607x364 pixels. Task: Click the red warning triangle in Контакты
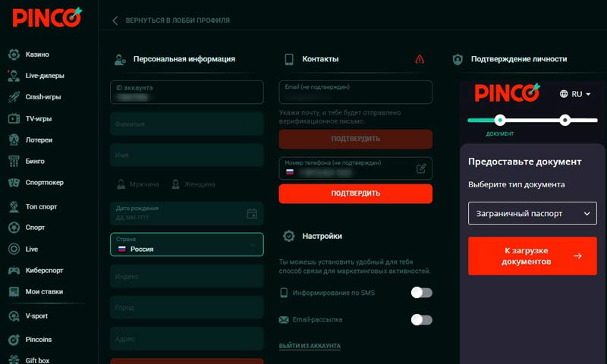click(420, 59)
